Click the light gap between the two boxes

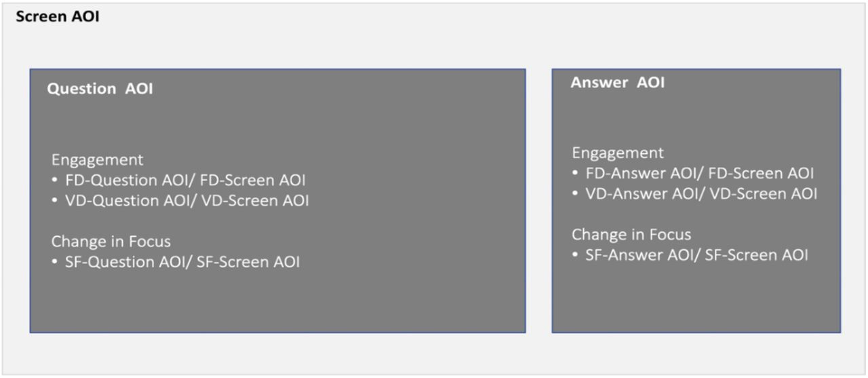pyautogui.click(x=539, y=200)
